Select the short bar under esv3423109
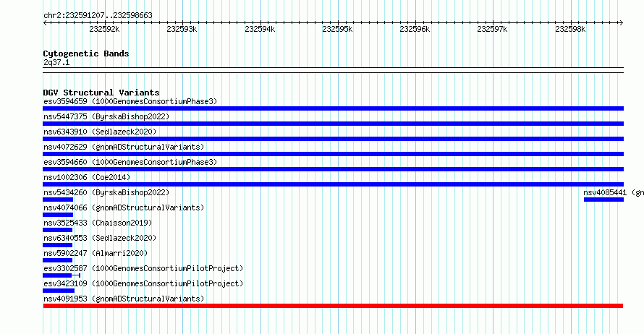Screen dimensions: 644x334 coord(59,291)
